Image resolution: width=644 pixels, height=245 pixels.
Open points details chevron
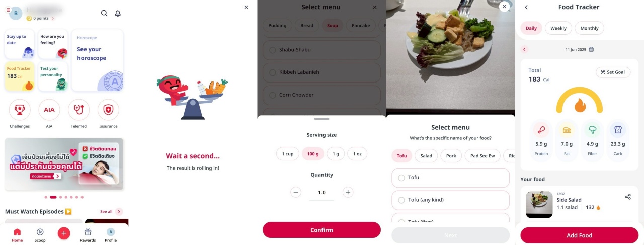[x=53, y=18]
